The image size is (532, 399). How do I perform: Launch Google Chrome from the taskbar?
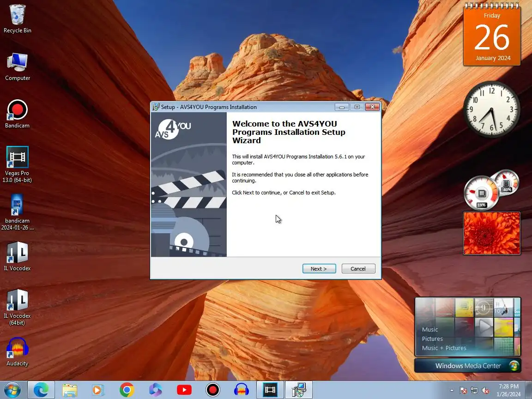tap(127, 390)
